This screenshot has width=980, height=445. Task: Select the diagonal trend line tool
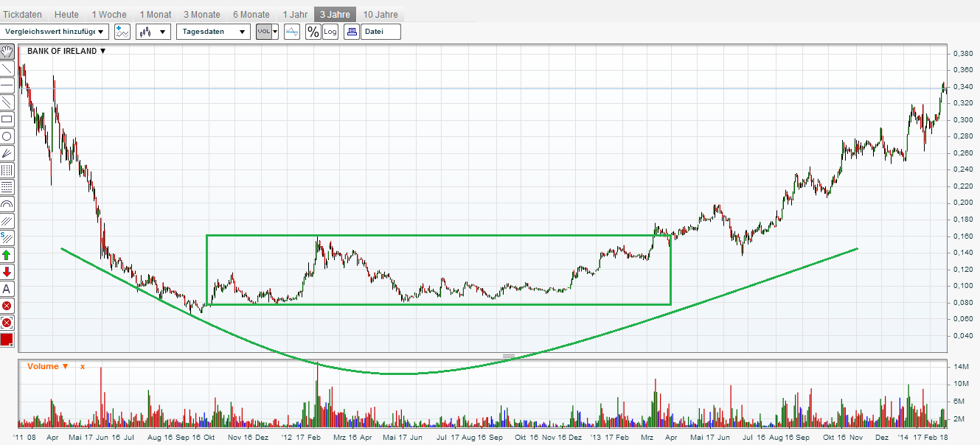coord(7,69)
